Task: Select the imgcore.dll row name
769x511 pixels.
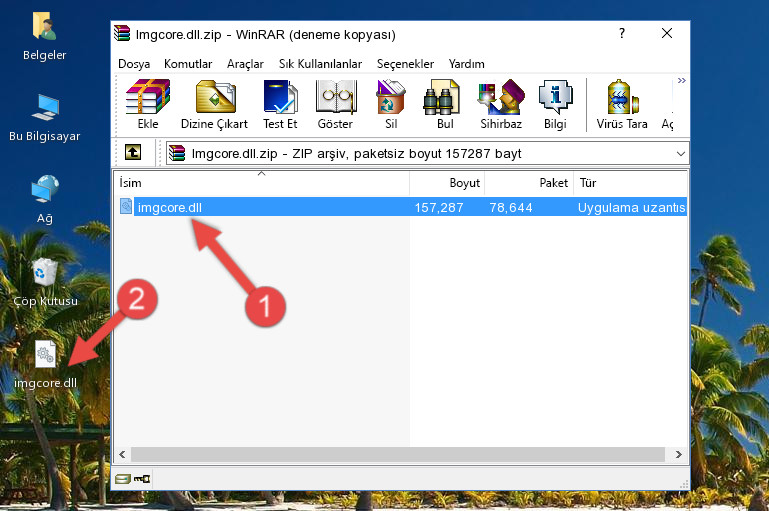Action: point(170,207)
